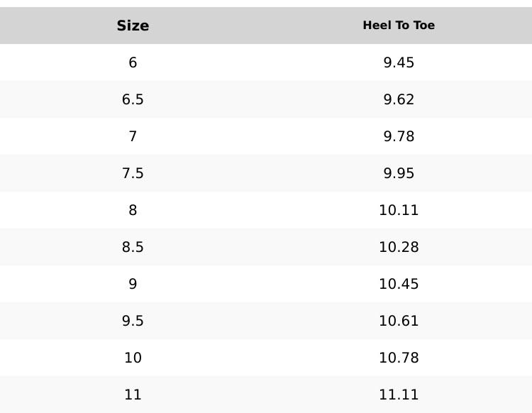The width and height of the screenshot is (532, 413).
Task: Click the 10.45 measurement cell
Action: tap(399, 284)
